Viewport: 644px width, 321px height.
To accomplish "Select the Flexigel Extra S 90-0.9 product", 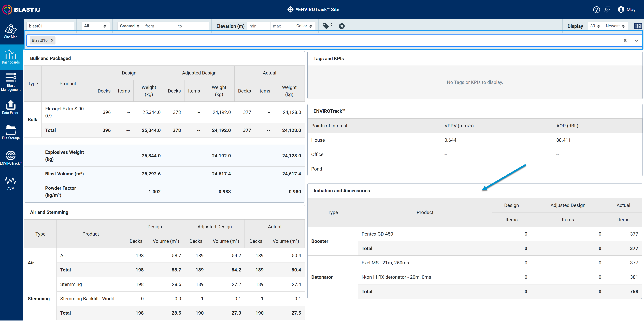I will 65,112.
